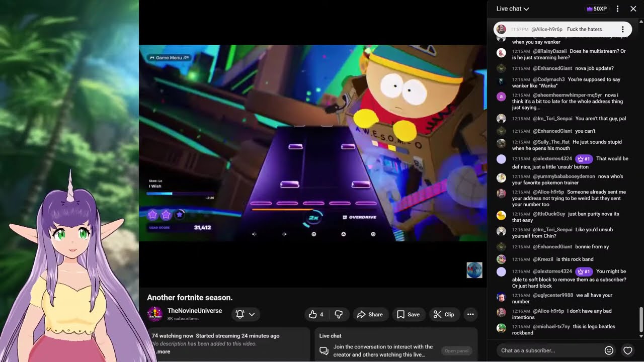Click message this is lego beatles rockband
The image size is (644, 362).
563,330
